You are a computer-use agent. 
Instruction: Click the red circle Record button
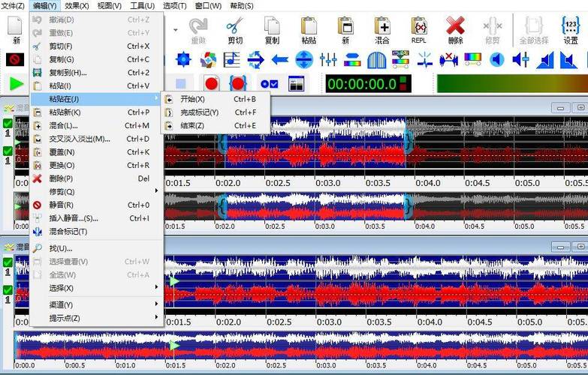(211, 83)
